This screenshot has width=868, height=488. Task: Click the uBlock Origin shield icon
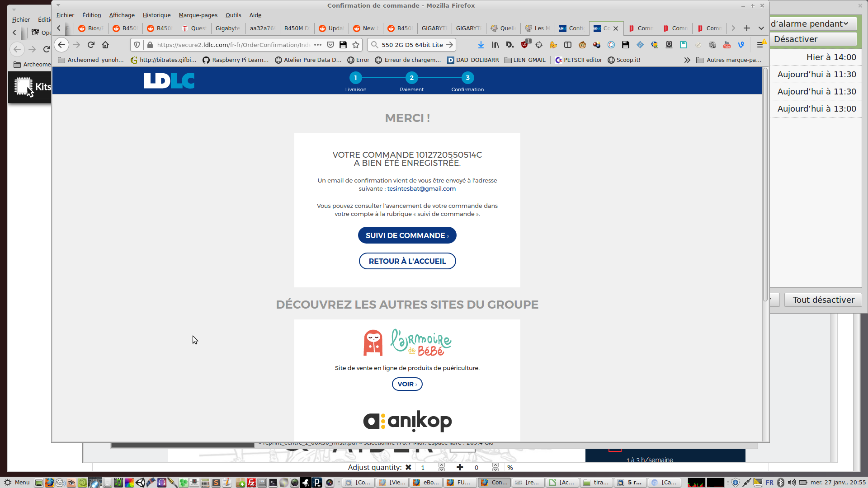point(525,45)
